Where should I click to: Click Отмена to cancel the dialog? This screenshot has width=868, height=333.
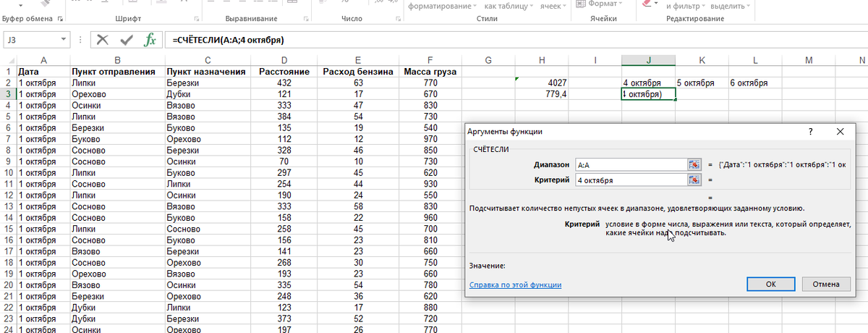[825, 284]
